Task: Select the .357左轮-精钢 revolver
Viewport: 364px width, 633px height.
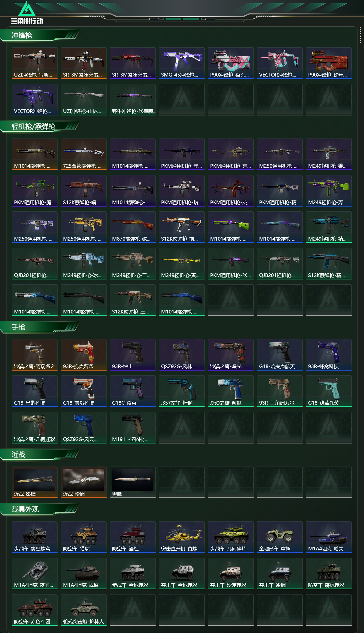Action: (182, 391)
